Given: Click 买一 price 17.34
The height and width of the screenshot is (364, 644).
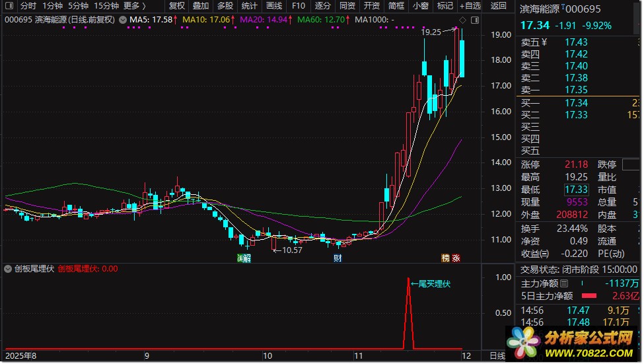Looking at the screenshot, I should point(576,102).
